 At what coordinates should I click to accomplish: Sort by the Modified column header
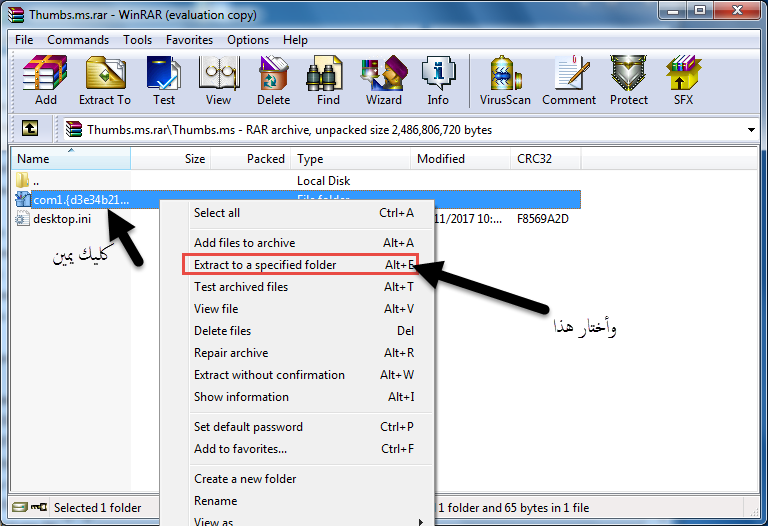click(460, 159)
